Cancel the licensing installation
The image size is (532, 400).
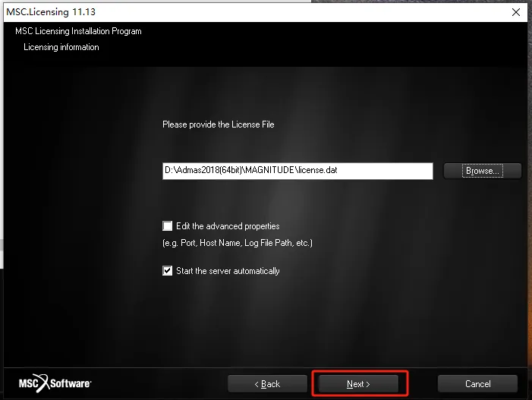coord(477,384)
